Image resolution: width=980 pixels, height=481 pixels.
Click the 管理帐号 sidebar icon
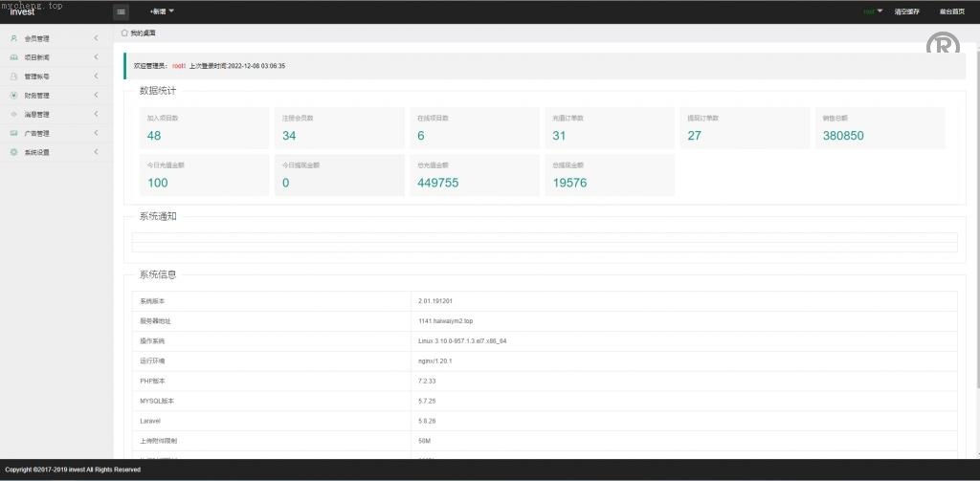[x=13, y=77]
